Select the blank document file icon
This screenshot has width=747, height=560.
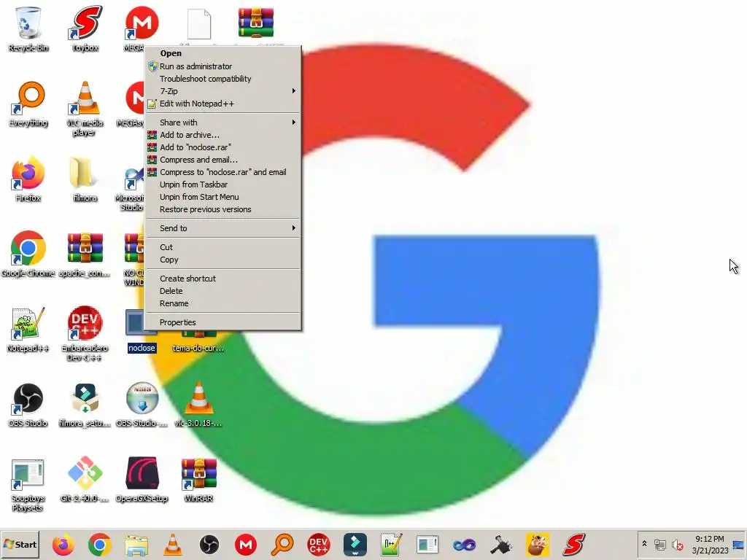tap(198, 24)
